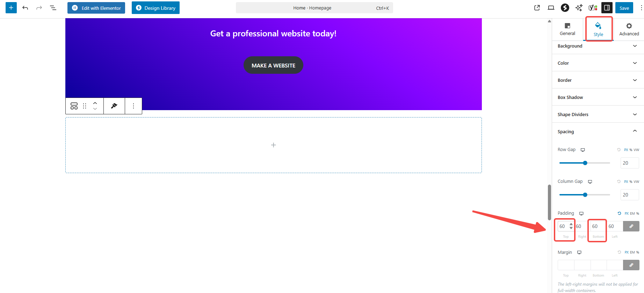The image size is (644, 293).
Task: Click the MAKE A WEBSITE button
Action: (273, 65)
